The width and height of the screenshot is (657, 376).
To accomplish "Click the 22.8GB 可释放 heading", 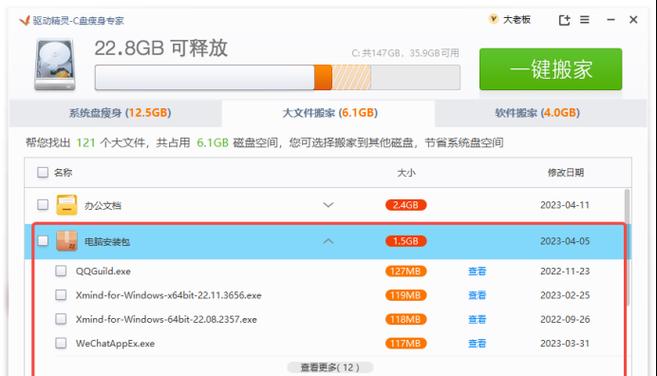I will [x=161, y=48].
